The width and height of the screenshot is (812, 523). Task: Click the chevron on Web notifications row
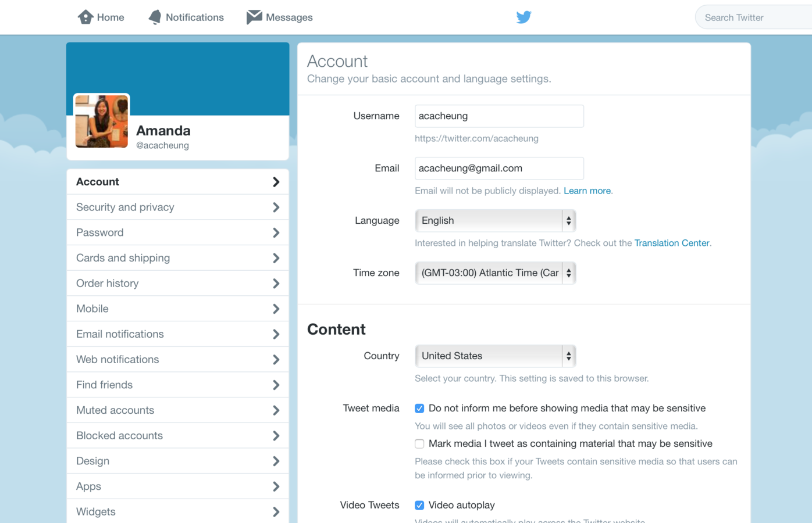click(276, 360)
